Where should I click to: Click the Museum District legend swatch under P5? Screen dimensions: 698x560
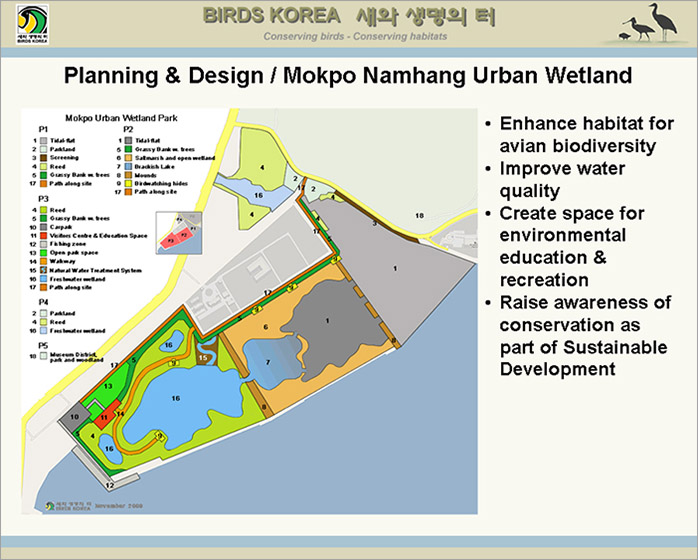43,356
